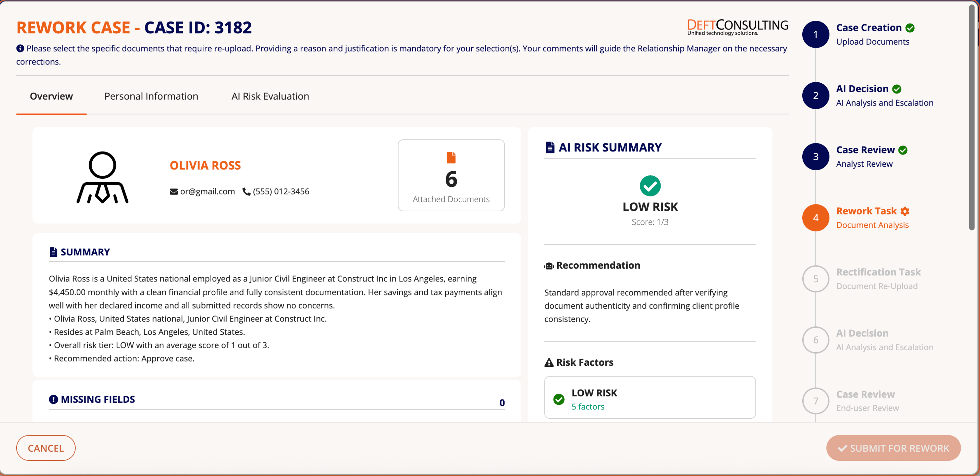The width and height of the screenshot is (980, 476).
Task: Click the missing fields count 0
Action: (502, 403)
